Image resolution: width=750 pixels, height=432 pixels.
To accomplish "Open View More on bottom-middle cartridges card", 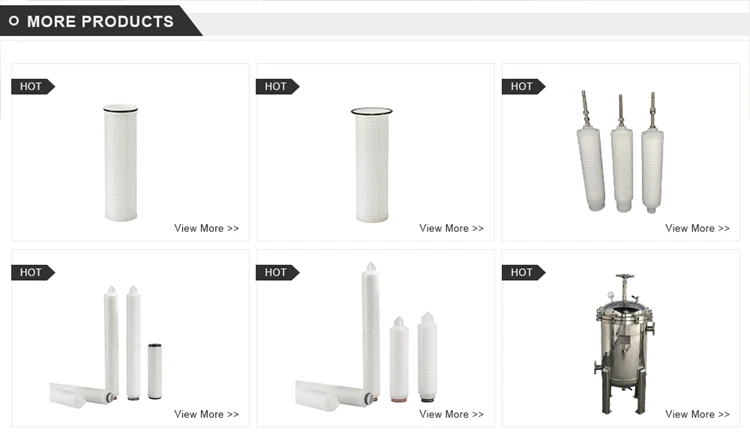I will (451, 414).
